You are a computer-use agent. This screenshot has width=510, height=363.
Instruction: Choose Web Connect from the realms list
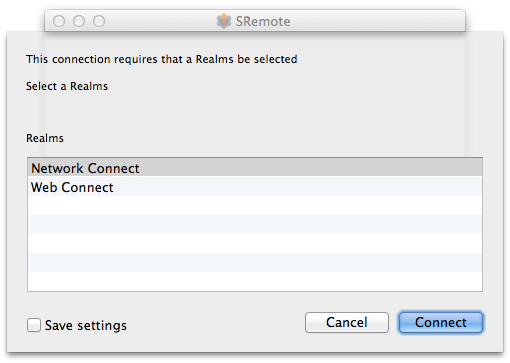pos(255,187)
